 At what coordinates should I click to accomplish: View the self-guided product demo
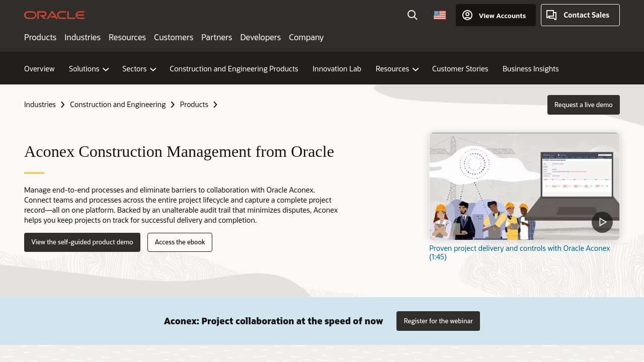(x=82, y=242)
